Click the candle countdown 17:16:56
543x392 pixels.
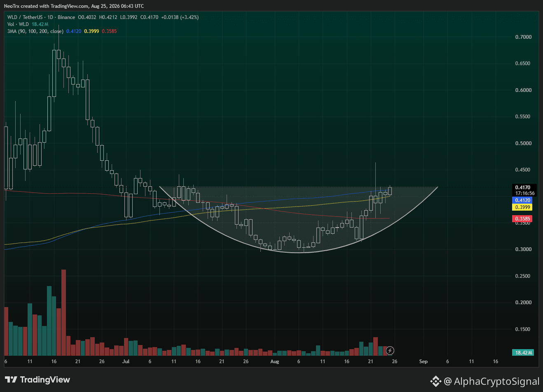click(x=524, y=193)
